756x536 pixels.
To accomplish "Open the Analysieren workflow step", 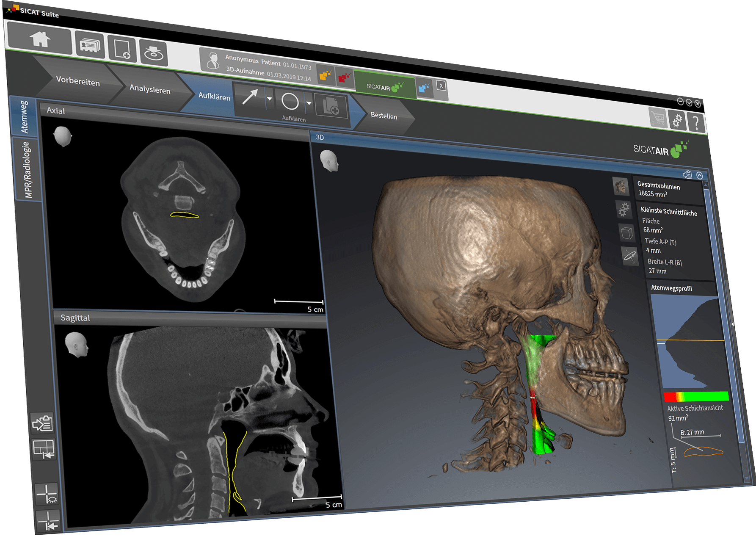I will point(150,89).
